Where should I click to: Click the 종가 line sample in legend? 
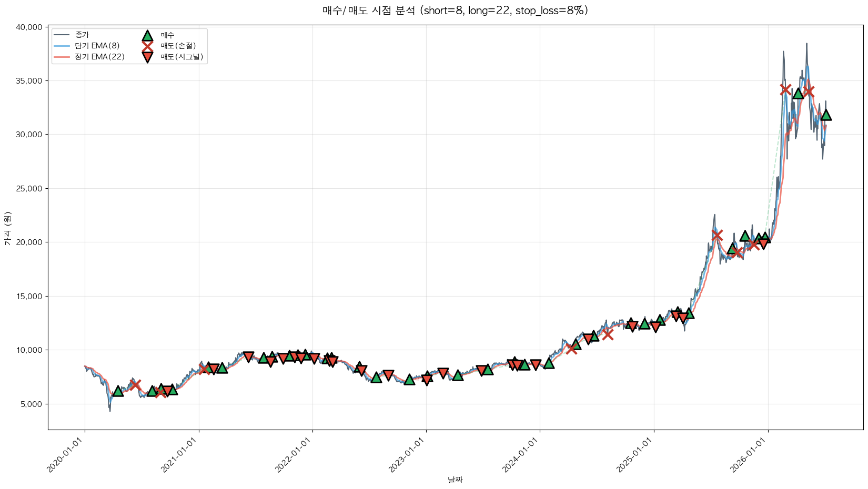pyautogui.click(x=62, y=35)
